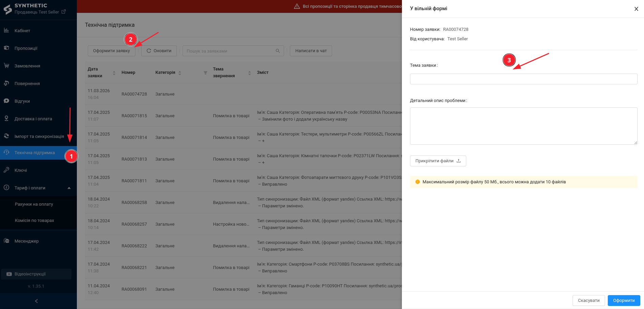
Task: Click the Кабінет chart icon in sidebar
Action: tap(6, 30)
